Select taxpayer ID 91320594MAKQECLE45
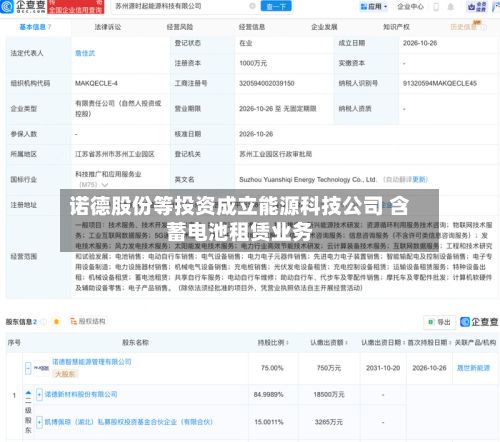500x442 pixels. [440, 83]
